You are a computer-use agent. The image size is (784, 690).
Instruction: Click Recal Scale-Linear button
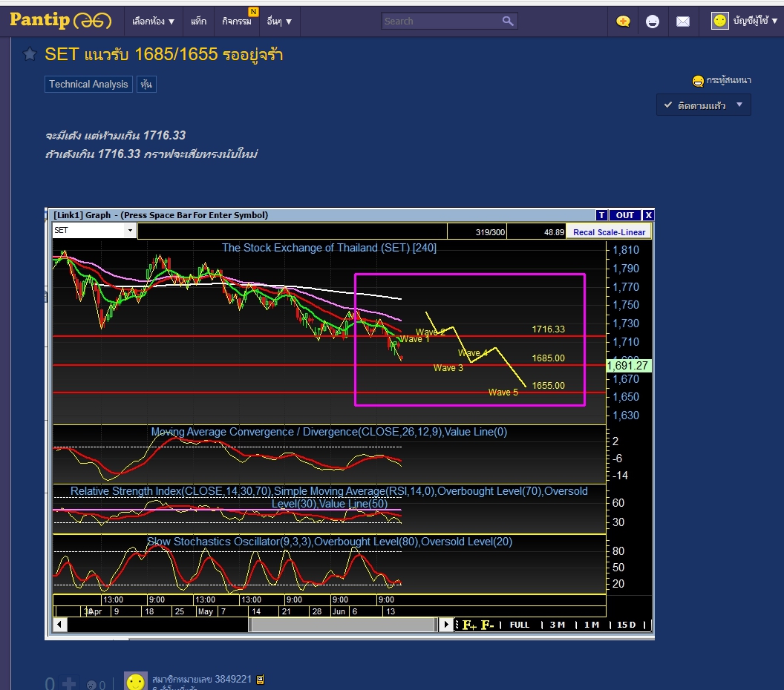click(609, 231)
